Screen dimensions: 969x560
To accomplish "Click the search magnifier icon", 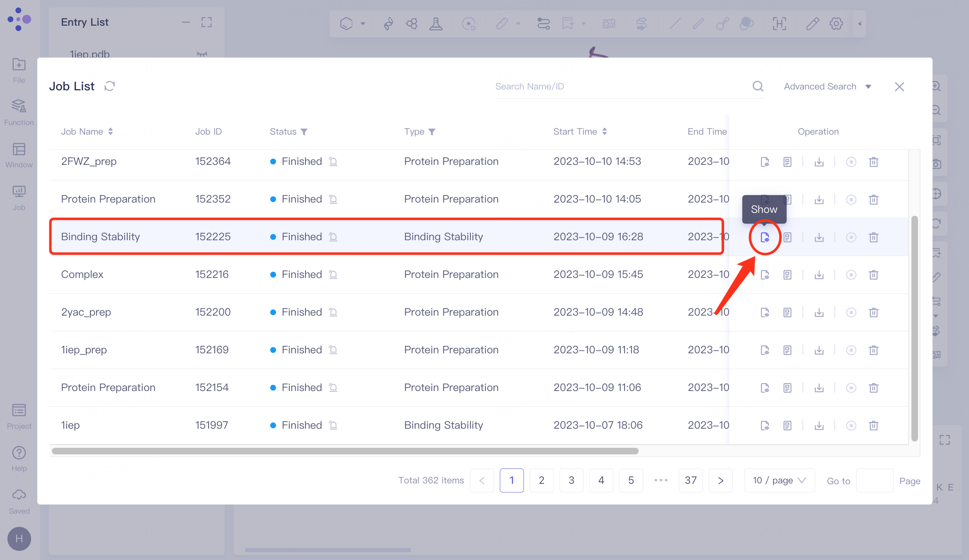I will click(758, 86).
